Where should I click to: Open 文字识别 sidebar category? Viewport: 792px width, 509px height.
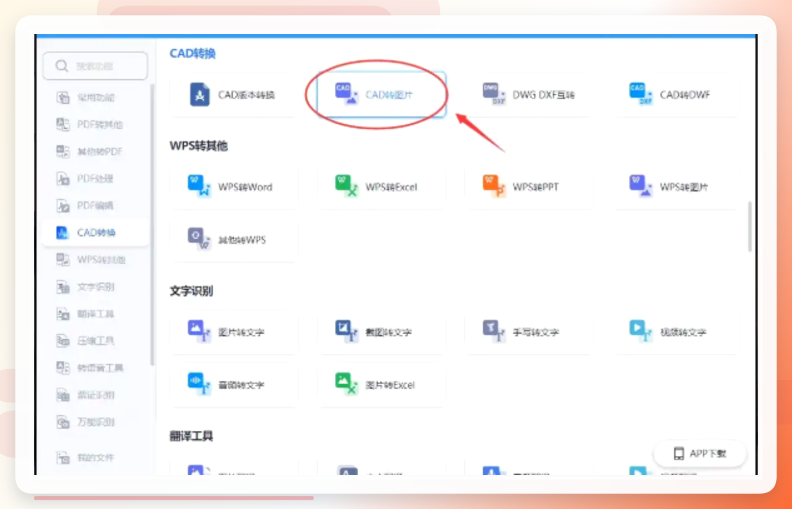click(95, 287)
